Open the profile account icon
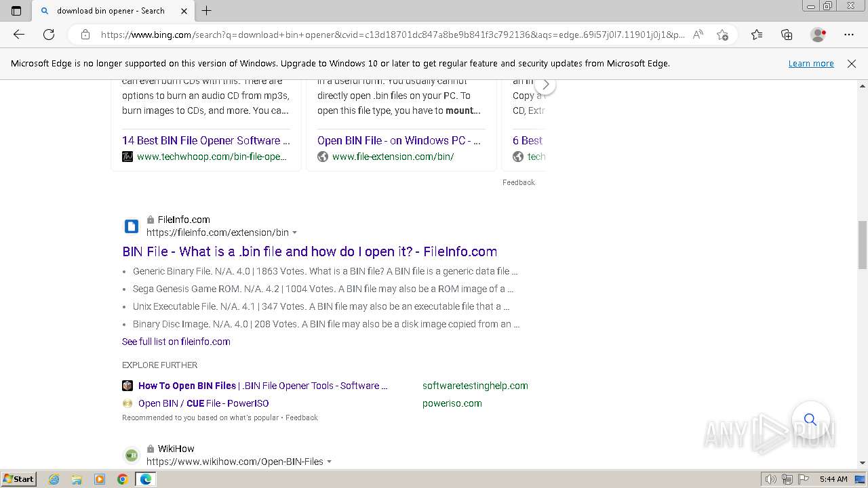The height and width of the screenshot is (488, 868). (818, 35)
